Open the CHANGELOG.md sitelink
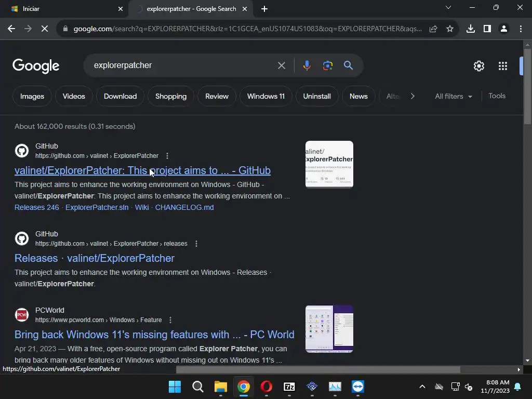 184,207
